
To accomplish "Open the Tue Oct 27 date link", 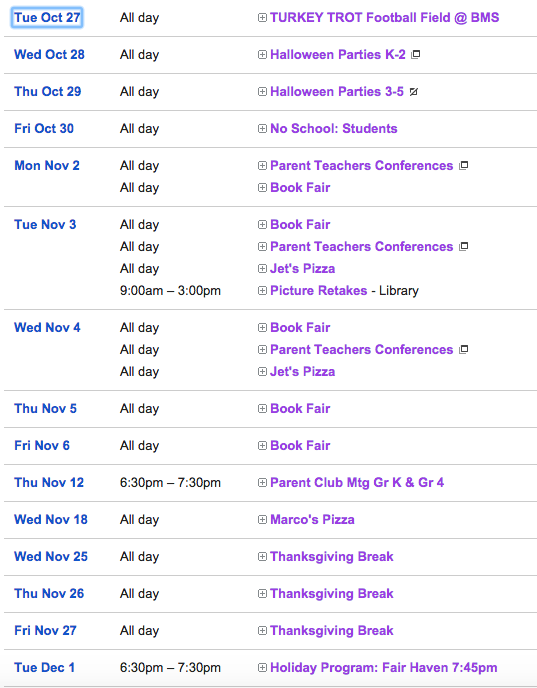I will [x=47, y=18].
